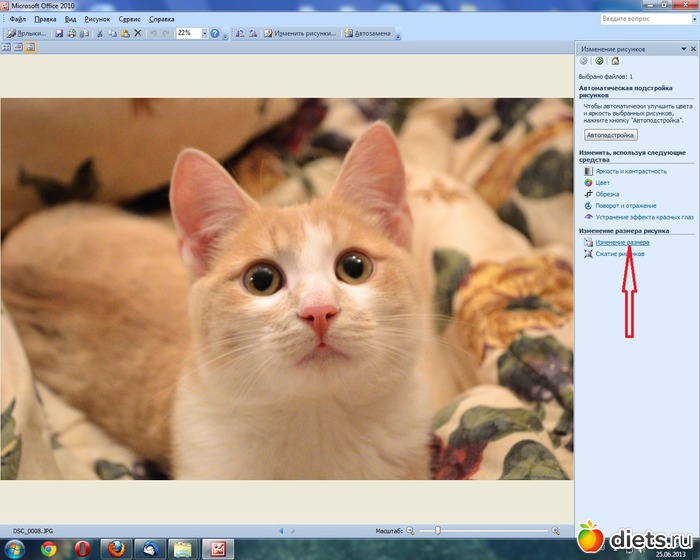Image resolution: width=700 pixels, height=560 pixels.
Task: Switch to thumbnail view mode
Action: [x=6, y=47]
